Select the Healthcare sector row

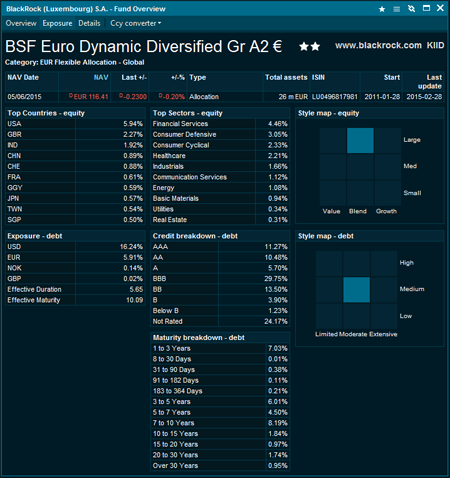pyautogui.click(x=220, y=156)
